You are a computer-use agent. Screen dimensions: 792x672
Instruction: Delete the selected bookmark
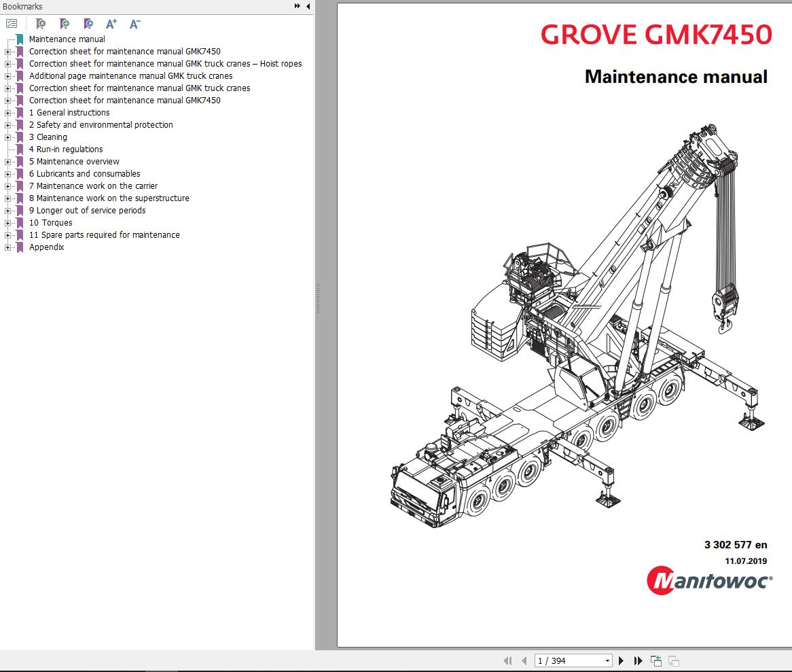[x=40, y=24]
